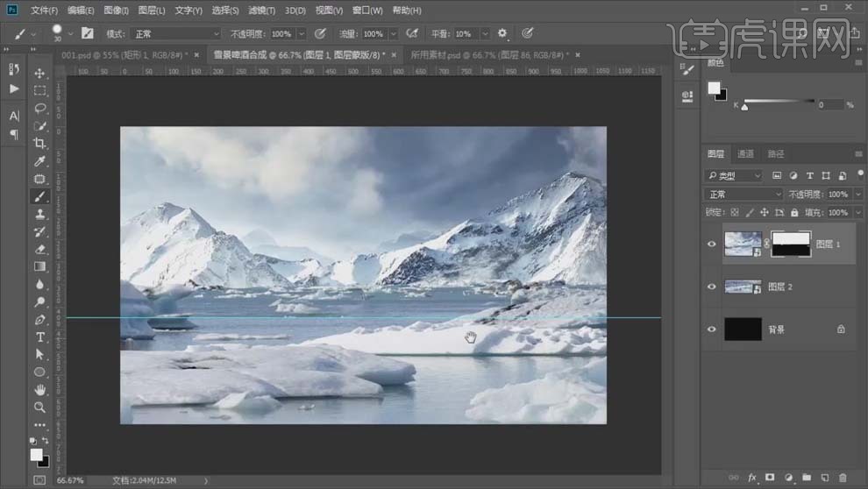Select the Lasso tool
The image size is (868, 489).
click(x=40, y=108)
